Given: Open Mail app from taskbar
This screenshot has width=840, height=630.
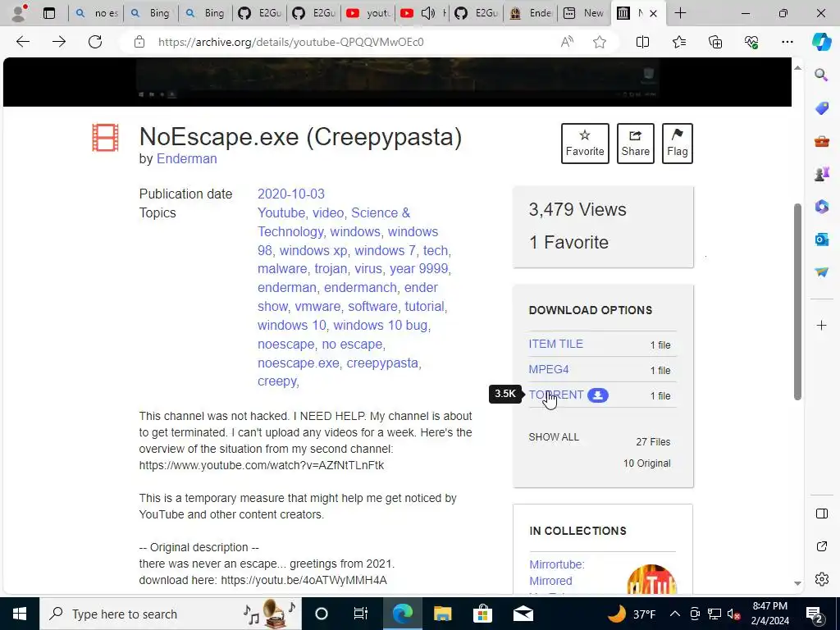Looking at the screenshot, I should pos(523,614).
